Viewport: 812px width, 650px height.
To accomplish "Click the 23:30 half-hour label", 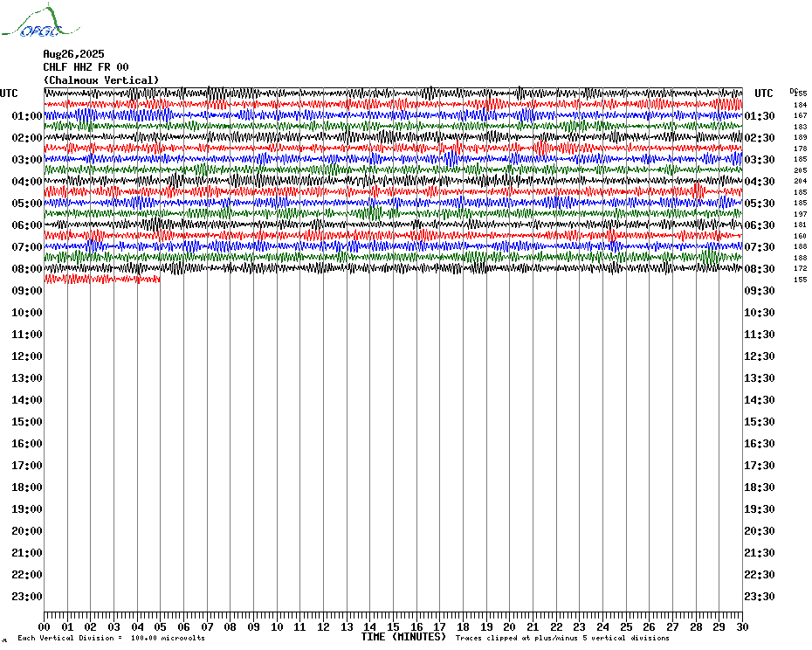I will pyautogui.click(x=760, y=596).
